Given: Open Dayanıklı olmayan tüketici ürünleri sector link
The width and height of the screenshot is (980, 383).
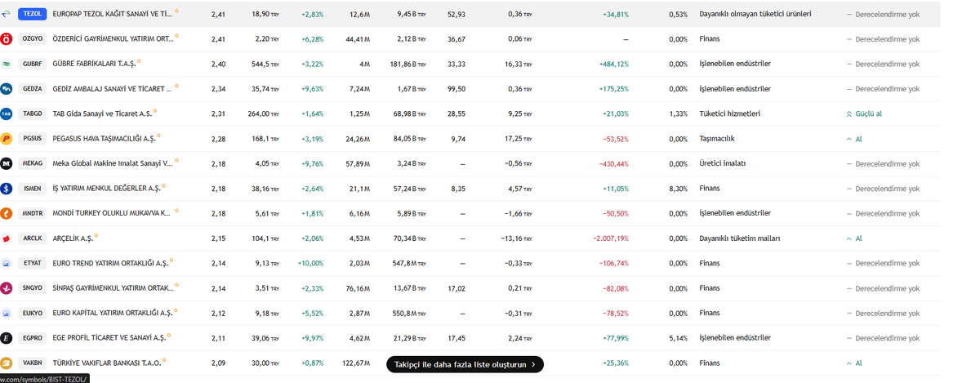Looking at the screenshot, I should (755, 14).
